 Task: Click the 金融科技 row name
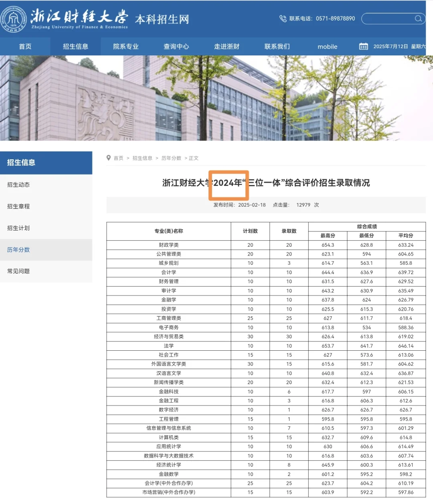tap(169, 392)
